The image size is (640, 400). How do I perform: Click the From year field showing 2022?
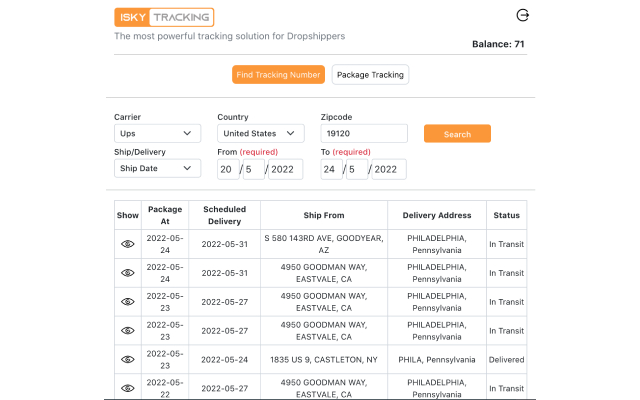(286, 169)
